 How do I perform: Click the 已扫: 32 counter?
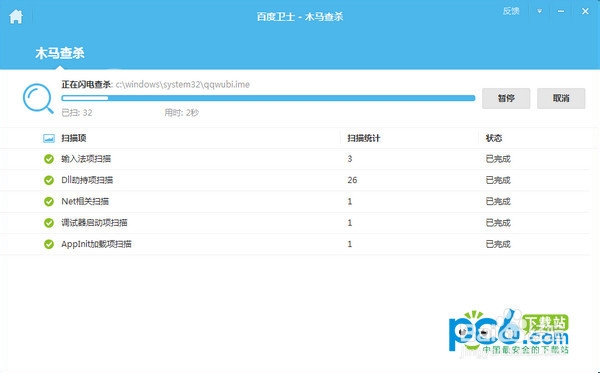pos(77,113)
